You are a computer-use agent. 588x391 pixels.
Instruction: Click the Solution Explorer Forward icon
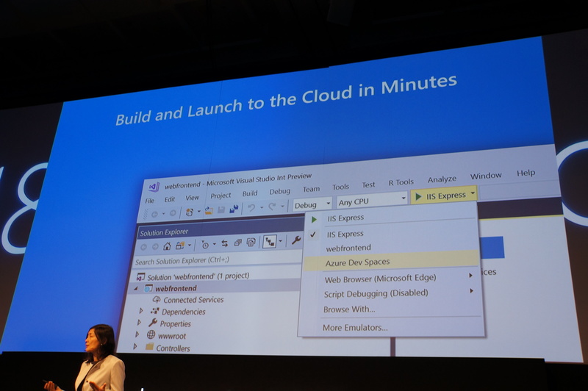coord(155,247)
